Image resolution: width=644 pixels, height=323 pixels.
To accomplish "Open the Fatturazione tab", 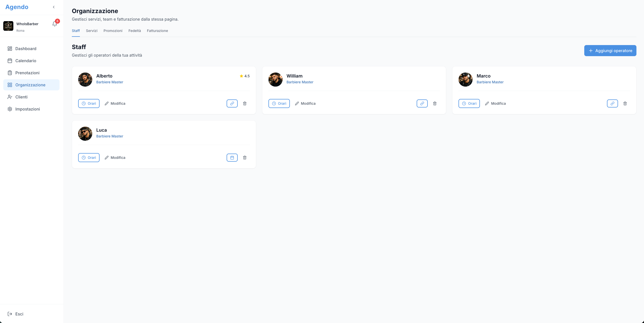I will pyautogui.click(x=157, y=31).
